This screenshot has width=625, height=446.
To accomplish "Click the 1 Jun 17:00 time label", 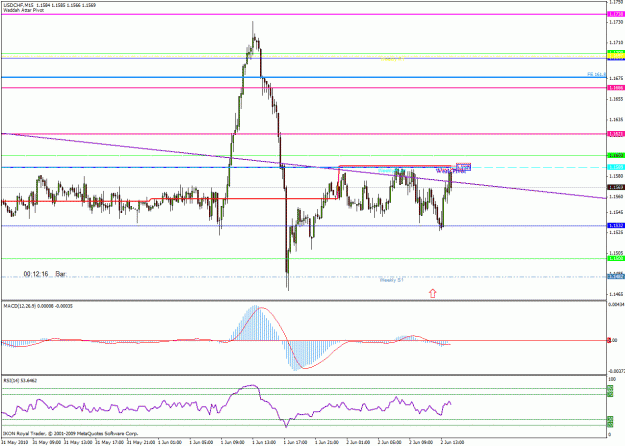I will pyautogui.click(x=296, y=442).
